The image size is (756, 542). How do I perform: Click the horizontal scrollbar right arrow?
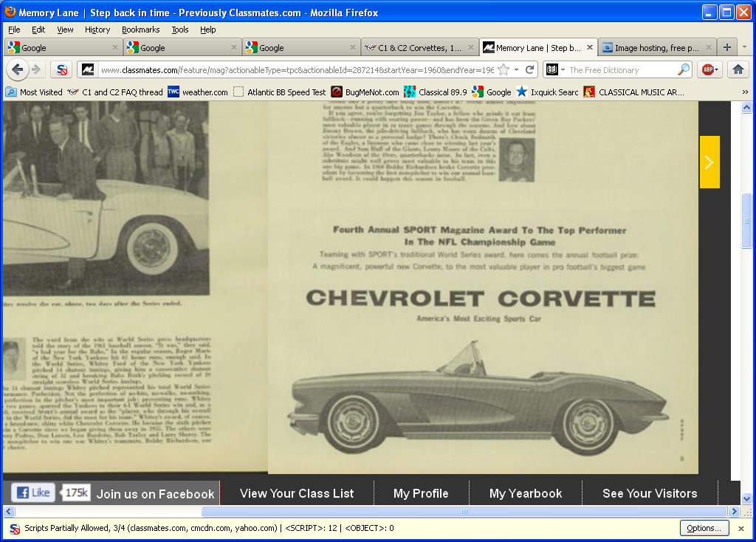pyautogui.click(x=735, y=511)
